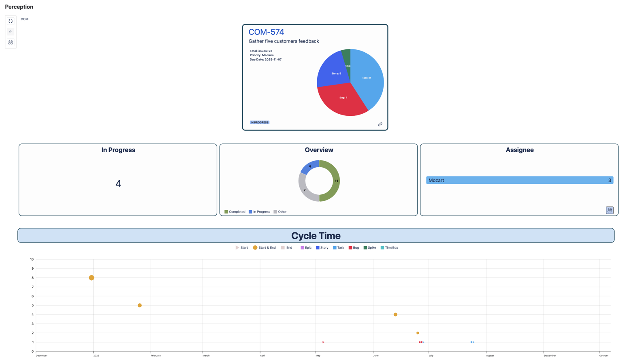Click the Perception page heading
The width and height of the screenshot is (625, 364).
tap(19, 7)
